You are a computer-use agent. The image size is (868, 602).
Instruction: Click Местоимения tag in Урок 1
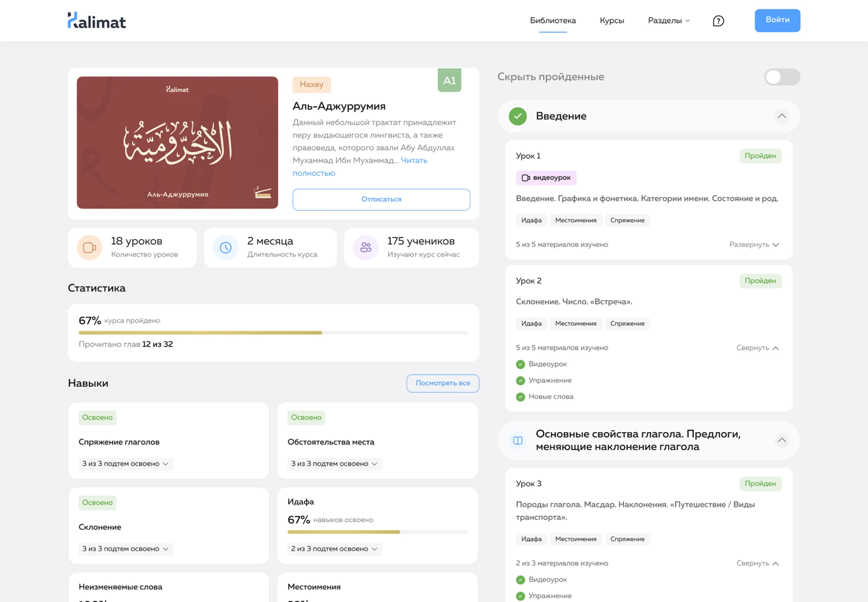tap(575, 220)
